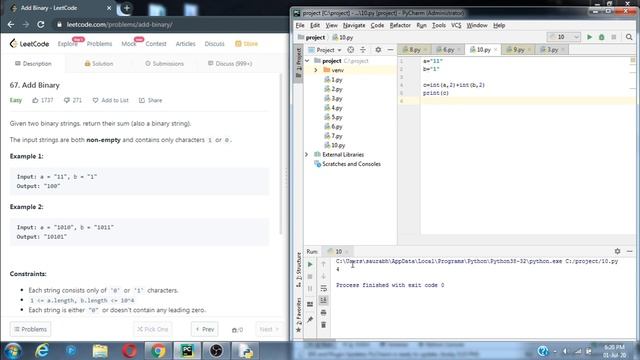
Task: Rerun program in Run panel
Action: coord(310,264)
